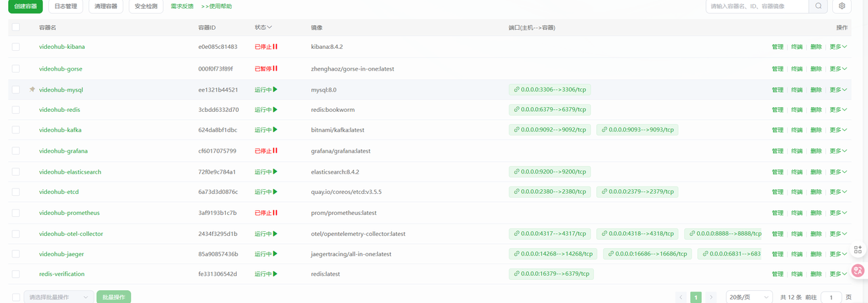This screenshot has height=303, width=868.
Task: Click the previous page arrow
Action: [x=682, y=297]
